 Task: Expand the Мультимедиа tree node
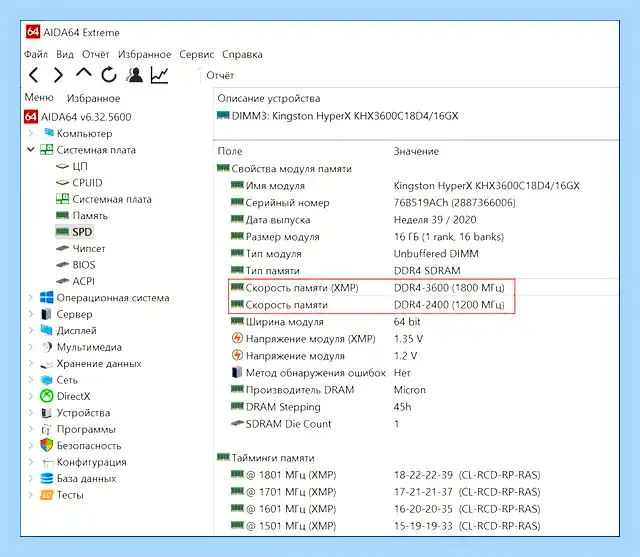(31, 347)
